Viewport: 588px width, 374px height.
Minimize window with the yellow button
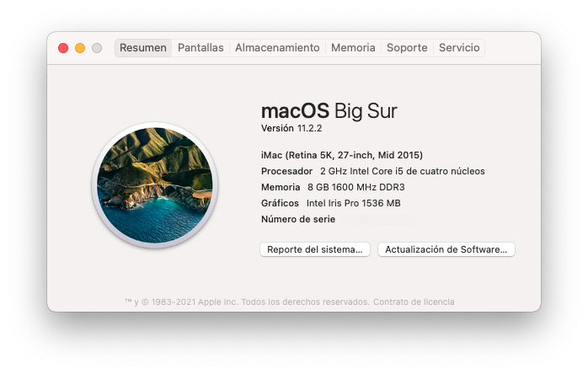click(80, 48)
